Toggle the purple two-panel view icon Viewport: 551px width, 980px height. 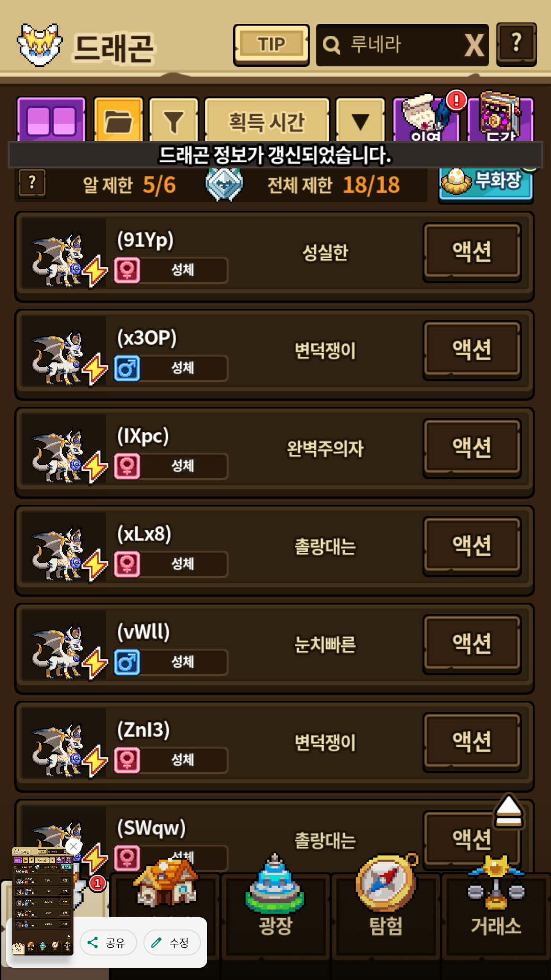51,120
